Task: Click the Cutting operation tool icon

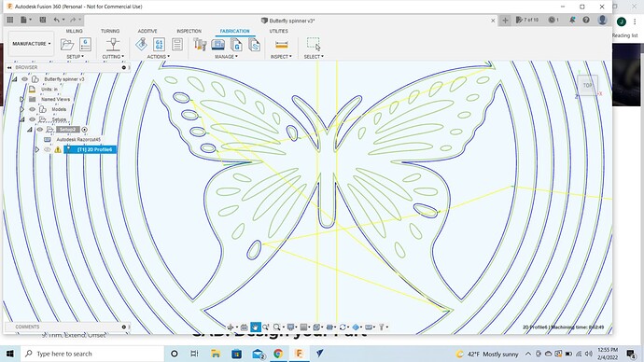Action: point(113,45)
